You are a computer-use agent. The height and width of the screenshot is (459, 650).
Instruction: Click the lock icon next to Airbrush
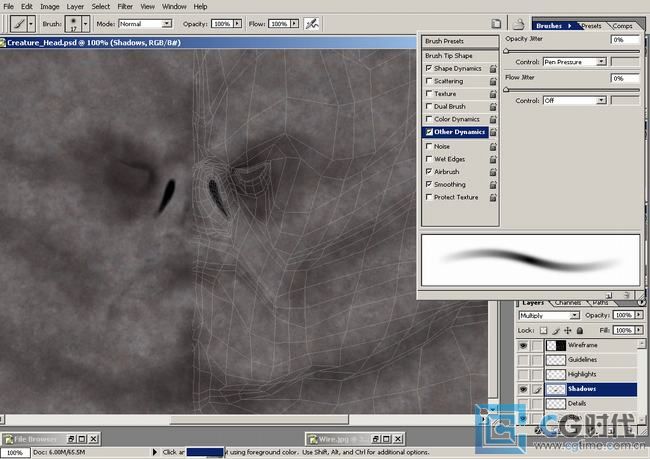pos(493,172)
